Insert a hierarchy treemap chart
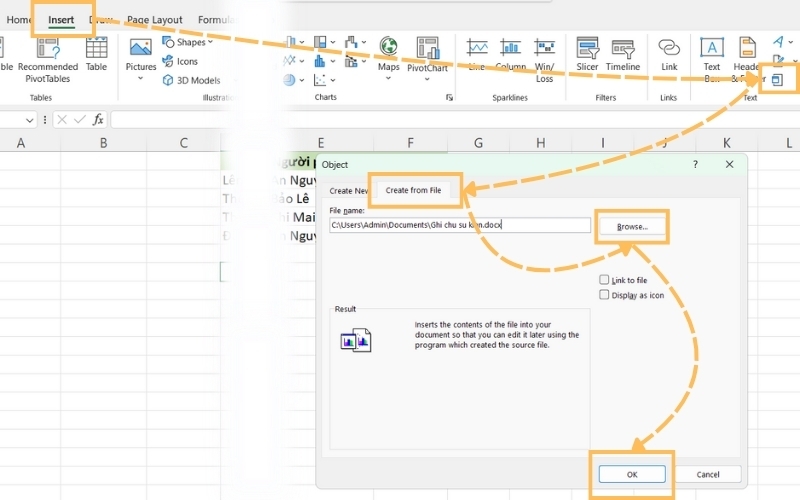 click(x=320, y=42)
